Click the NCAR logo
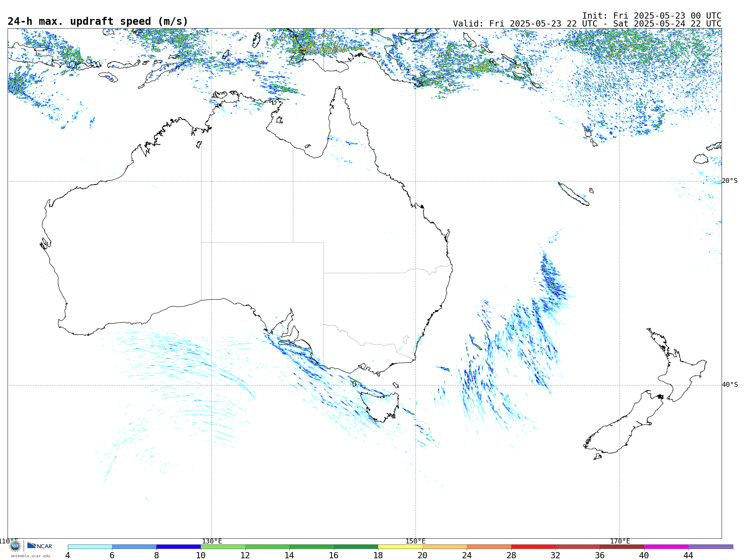744x560 pixels. click(40, 546)
